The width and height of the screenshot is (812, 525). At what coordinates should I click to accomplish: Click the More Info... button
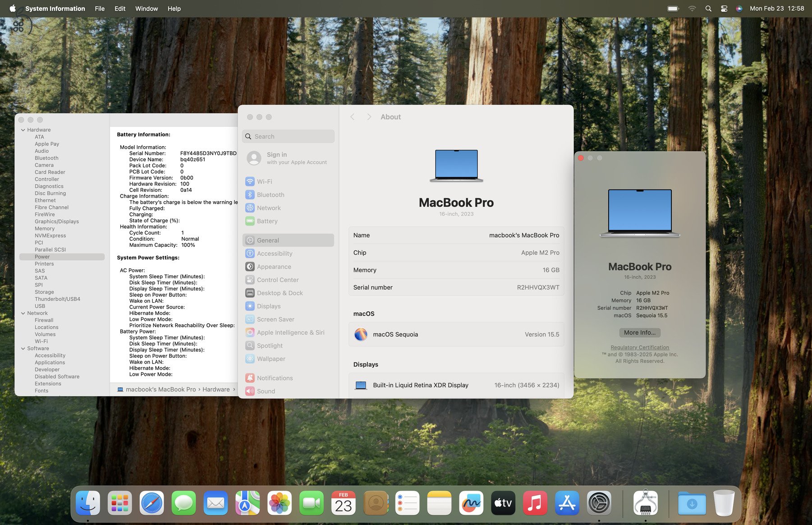tap(639, 332)
